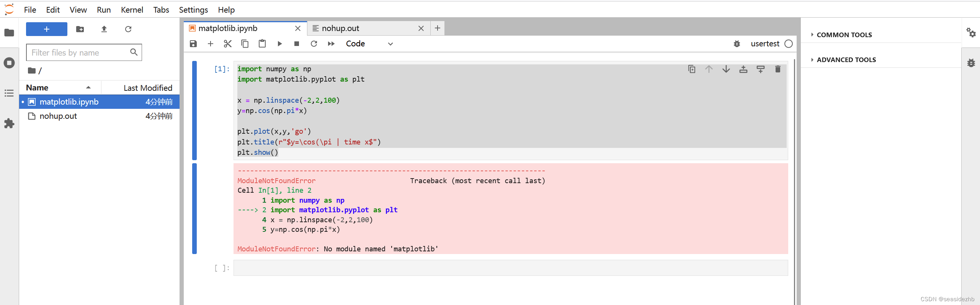
Task: Insert a cell below cell-toolbar icon
Action: pyautogui.click(x=761, y=69)
